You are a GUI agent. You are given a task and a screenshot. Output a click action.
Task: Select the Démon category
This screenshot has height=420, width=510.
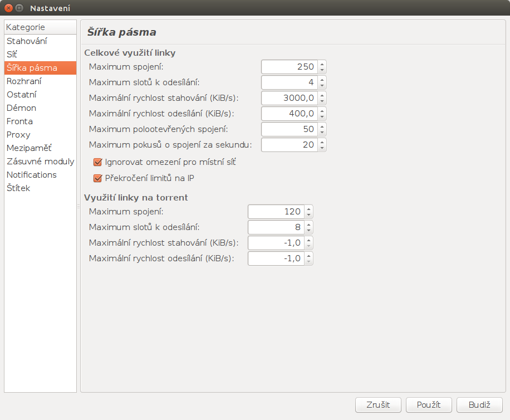click(21, 108)
